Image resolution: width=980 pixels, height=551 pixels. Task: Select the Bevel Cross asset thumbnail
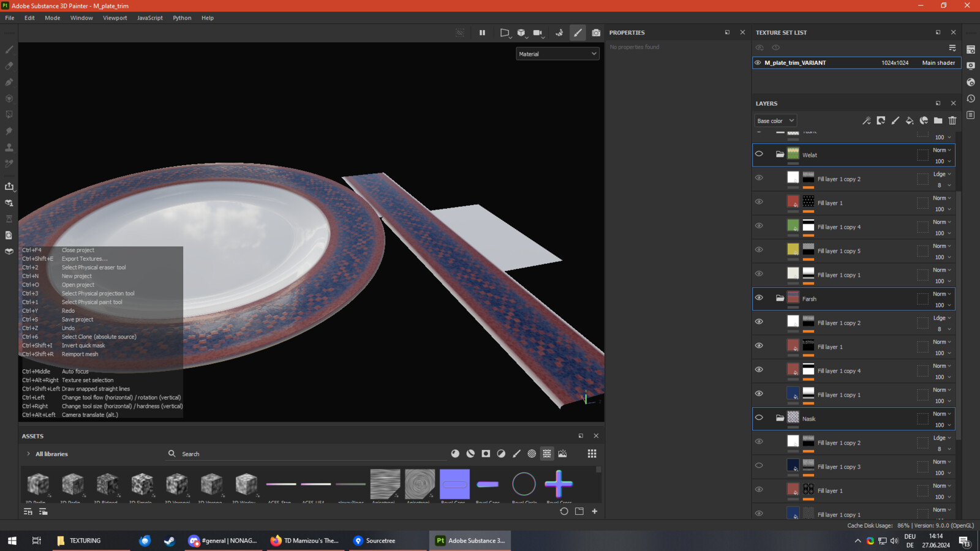coord(559,484)
